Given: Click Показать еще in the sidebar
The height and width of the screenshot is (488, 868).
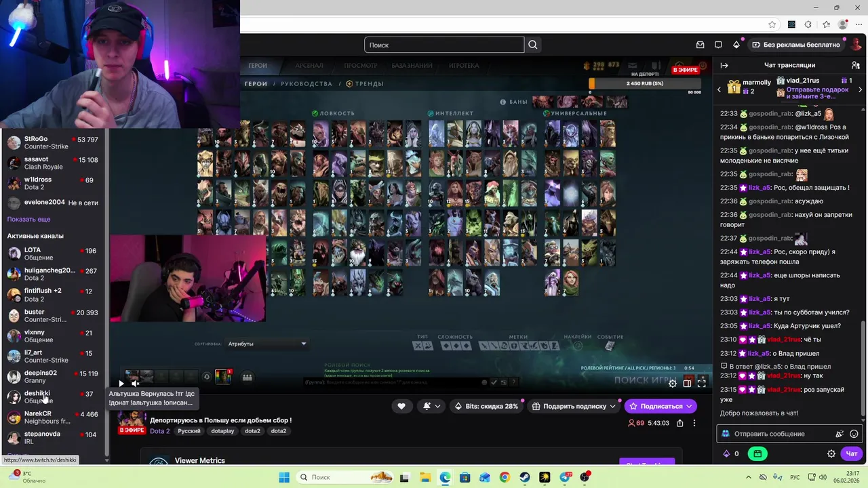Looking at the screenshot, I should [28, 219].
